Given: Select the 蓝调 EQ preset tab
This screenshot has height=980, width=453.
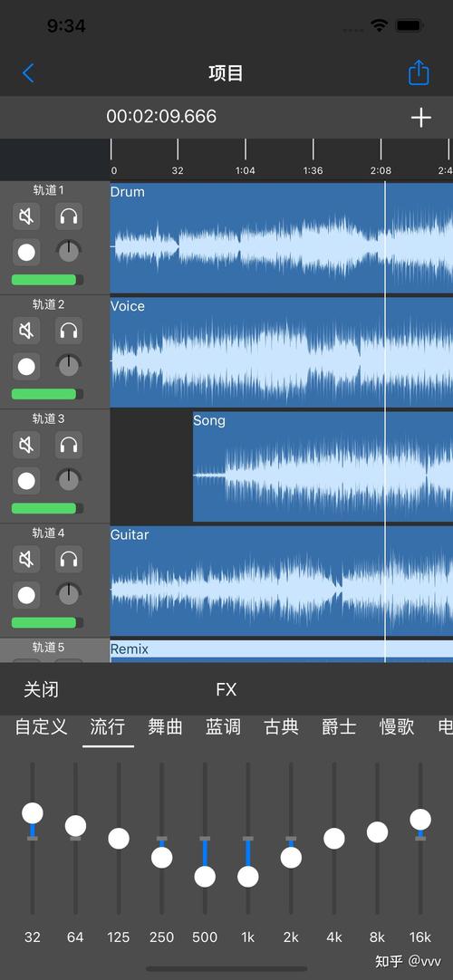Looking at the screenshot, I should [223, 727].
